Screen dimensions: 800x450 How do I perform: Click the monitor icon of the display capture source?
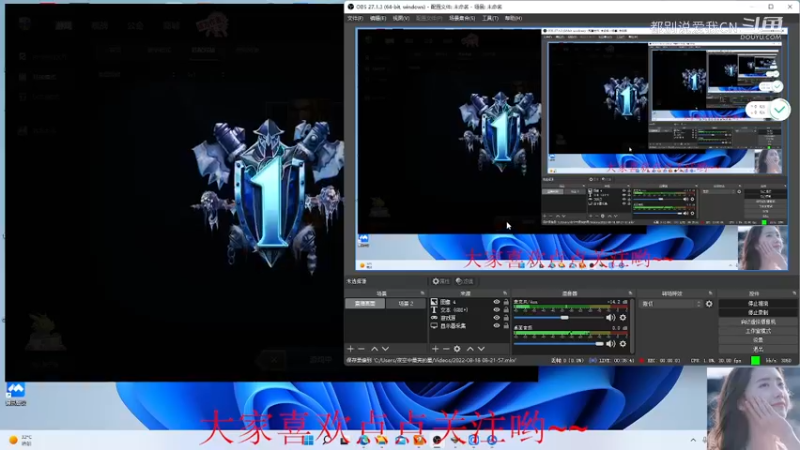click(x=434, y=326)
